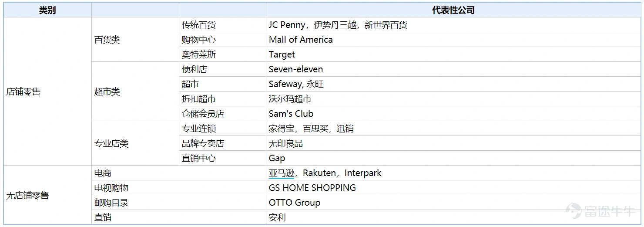
Task: Select the 超市类 cell
Action: [135, 91]
